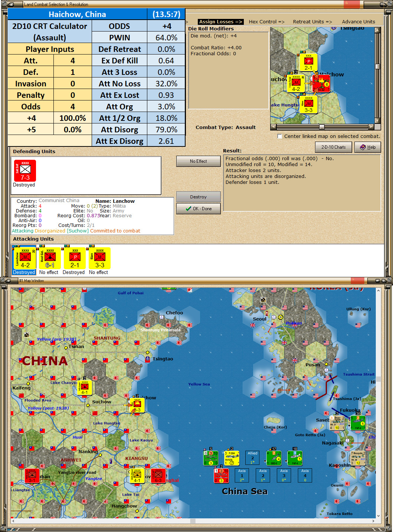This screenshot has width=393, height=532.
Task: Click the Nanking city label on map
Action: coord(88,452)
